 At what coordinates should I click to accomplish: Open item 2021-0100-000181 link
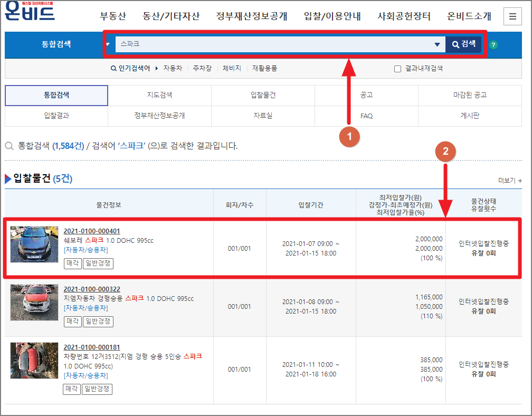[x=92, y=347]
